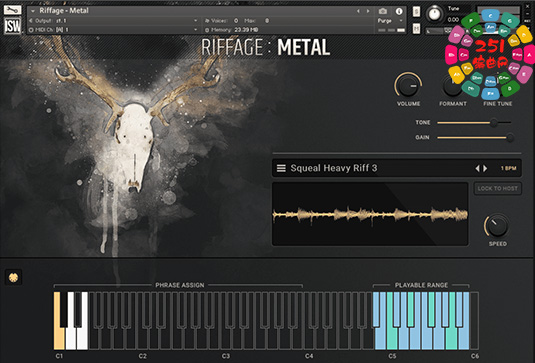Click the 1 BPM tempo value

[508, 168]
